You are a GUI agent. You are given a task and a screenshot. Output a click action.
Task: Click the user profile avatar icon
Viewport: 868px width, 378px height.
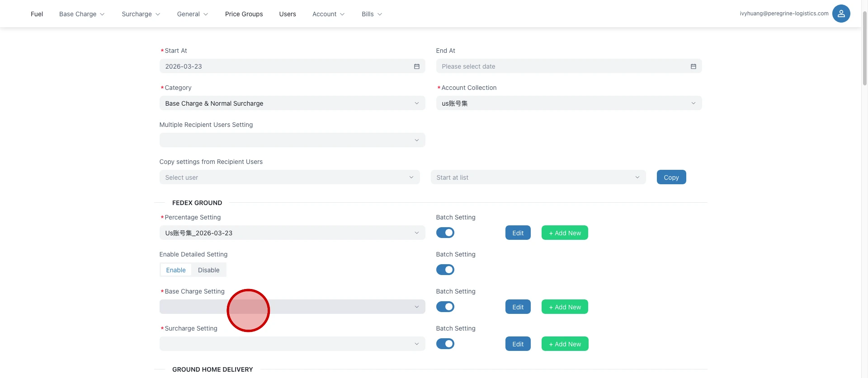tap(841, 14)
